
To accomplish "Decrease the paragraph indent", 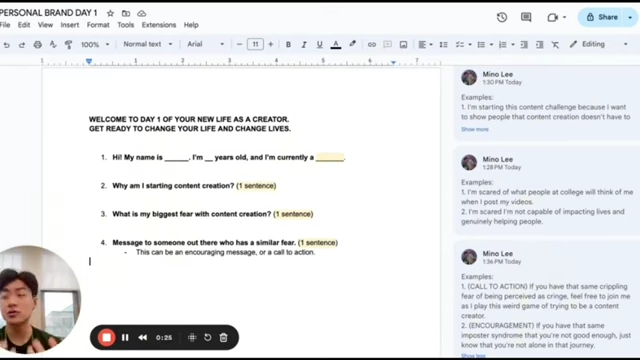I will (x=524, y=44).
